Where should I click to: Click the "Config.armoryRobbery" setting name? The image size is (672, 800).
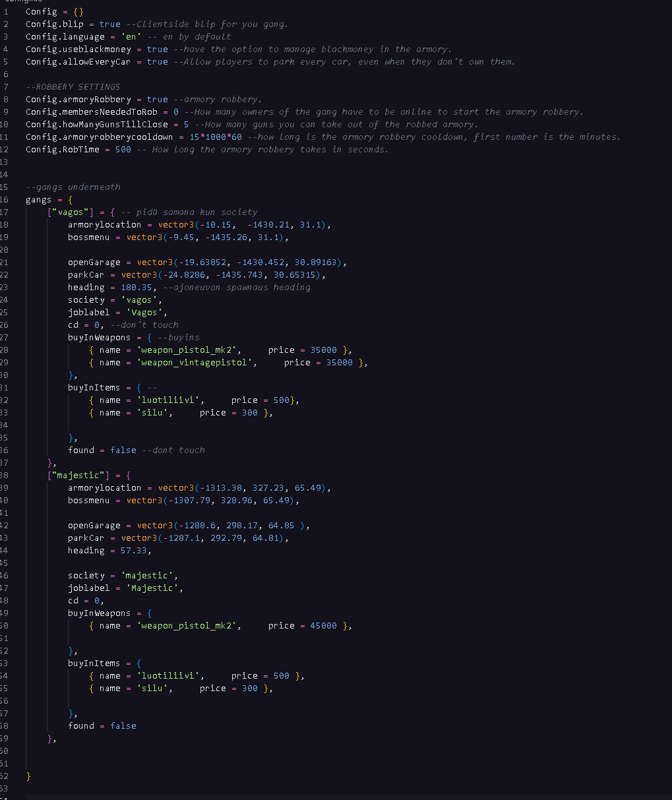78,100
